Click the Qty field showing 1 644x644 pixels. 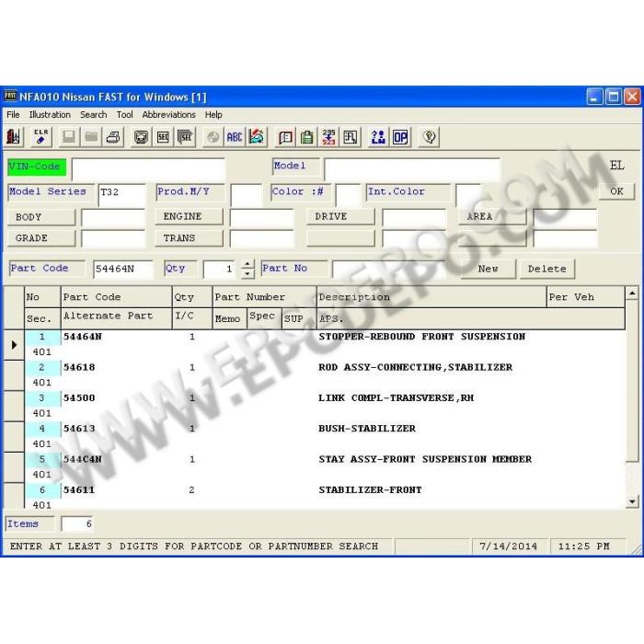click(x=219, y=270)
